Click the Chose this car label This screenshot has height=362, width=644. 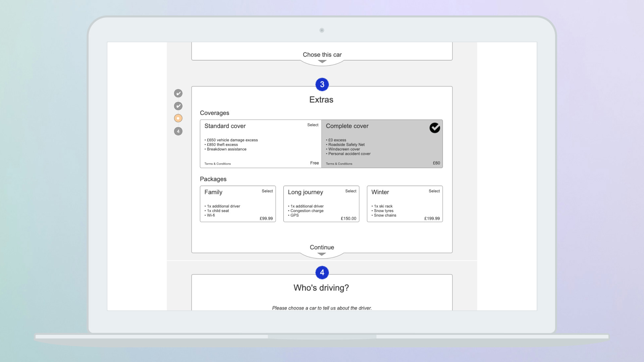coord(322,55)
